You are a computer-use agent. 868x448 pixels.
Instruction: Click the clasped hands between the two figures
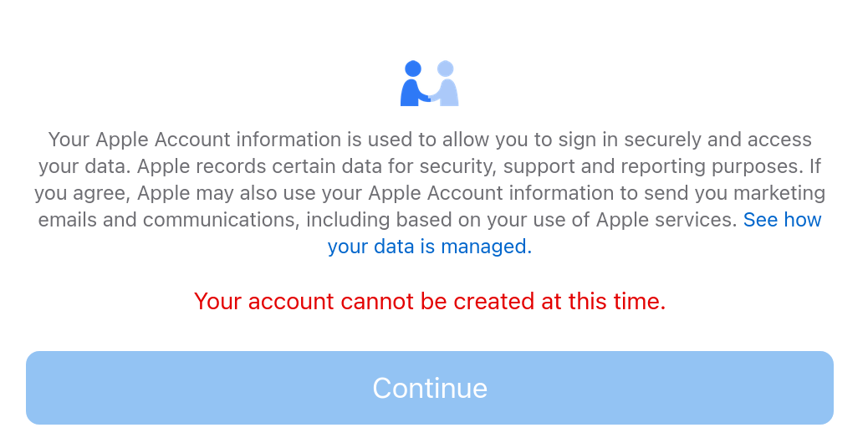[430, 99]
